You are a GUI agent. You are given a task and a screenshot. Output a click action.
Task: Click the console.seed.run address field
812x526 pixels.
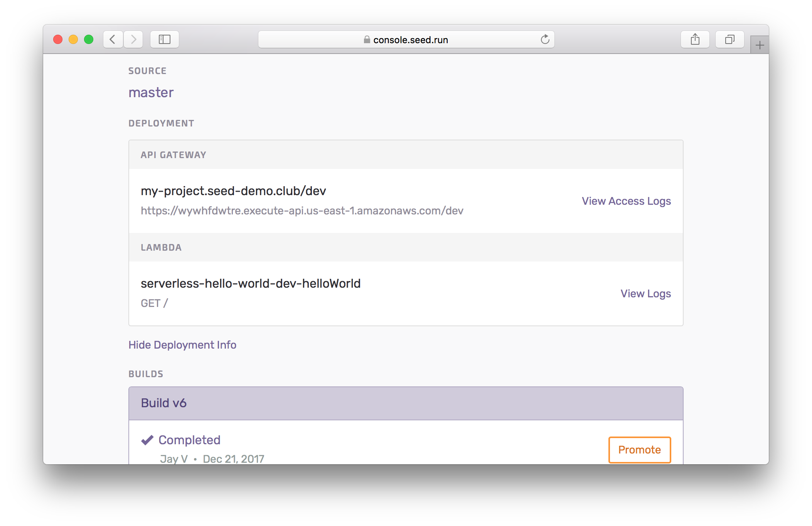[410, 40]
